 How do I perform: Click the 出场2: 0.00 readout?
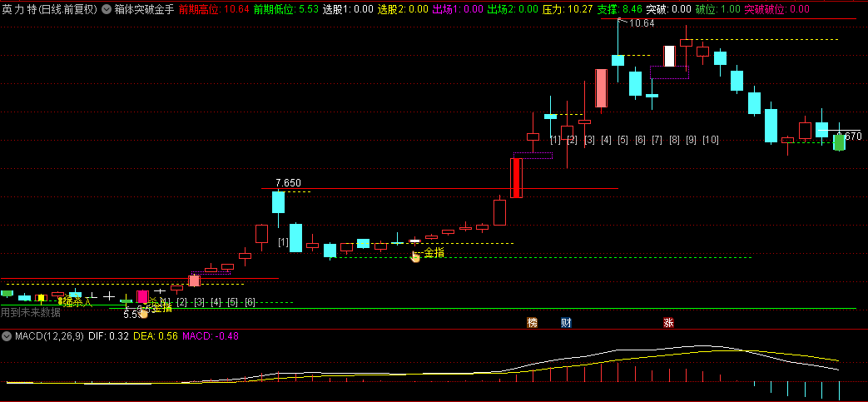coord(513,9)
